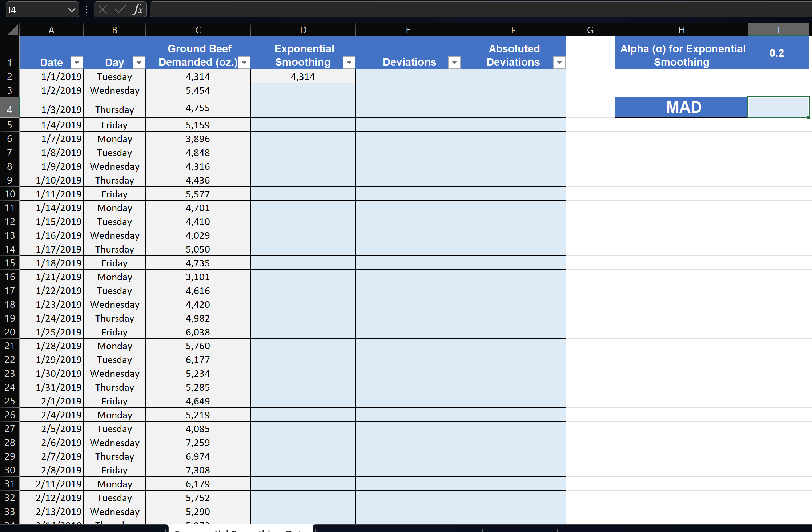This screenshot has height=532, width=812.
Task: Select the cell showing alpha value 0.2
Action: [x=777, y=53]
